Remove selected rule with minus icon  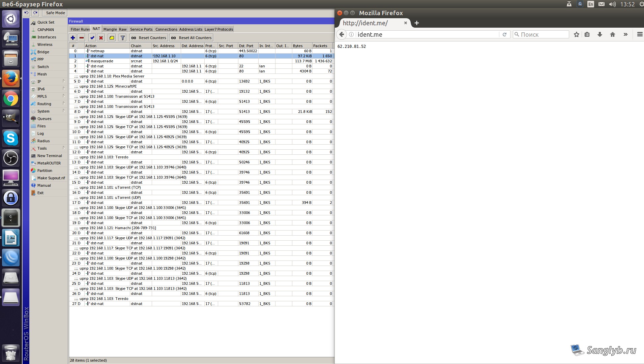click(82, 38)
